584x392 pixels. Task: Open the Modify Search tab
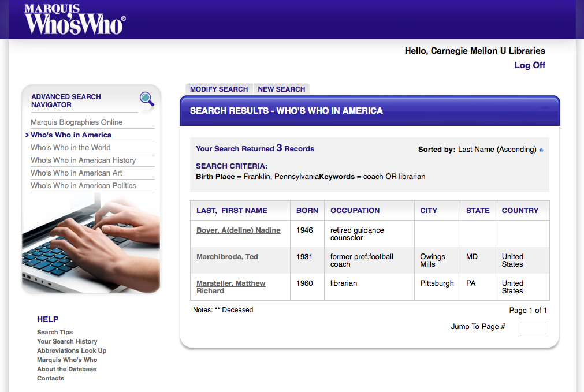[x=219, y=89]
